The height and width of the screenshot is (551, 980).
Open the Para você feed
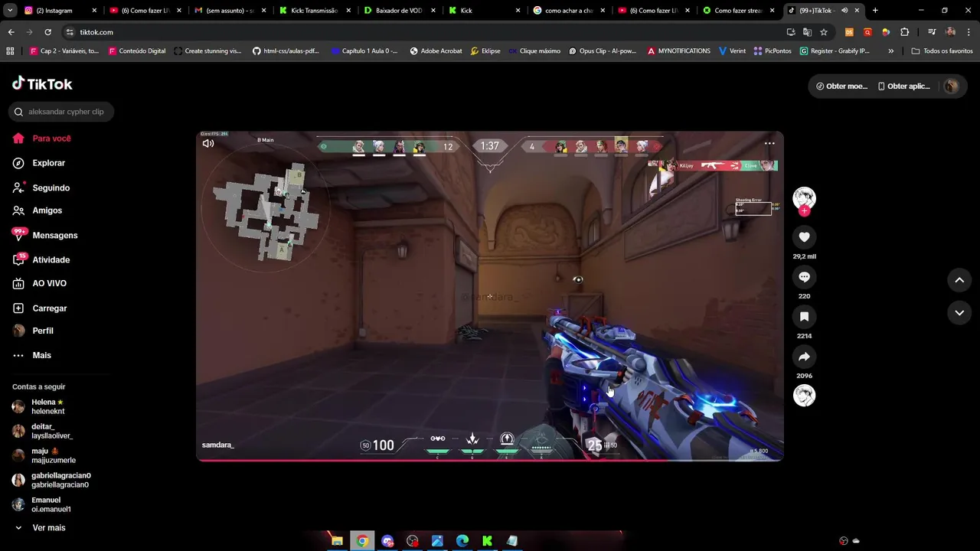click(42, 139)
